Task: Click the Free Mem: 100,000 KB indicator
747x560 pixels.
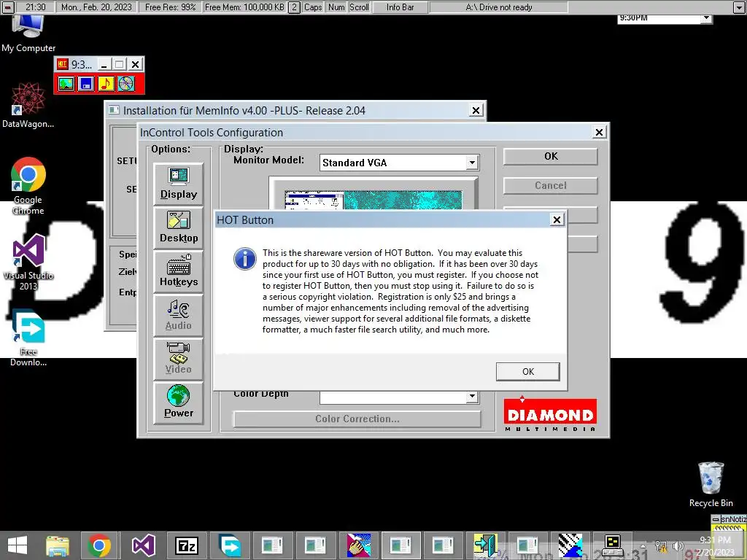Action: [x=244, y=7]
